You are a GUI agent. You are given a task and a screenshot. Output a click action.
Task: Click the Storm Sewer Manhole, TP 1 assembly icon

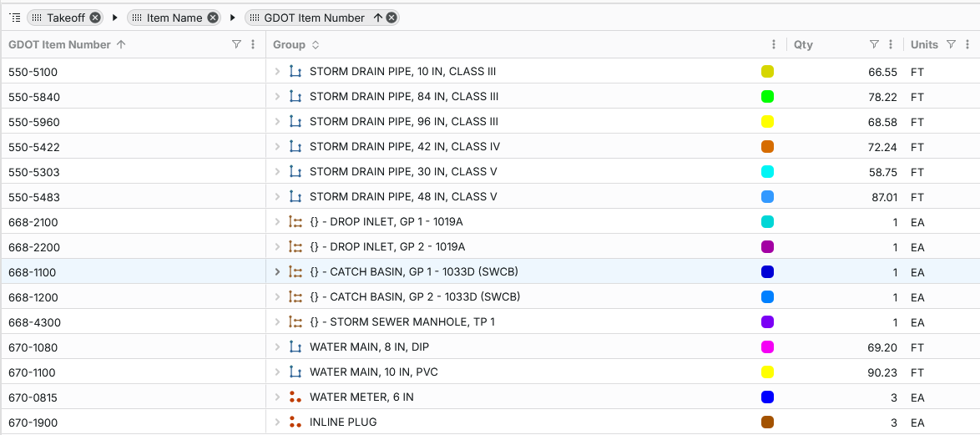tap(295, 322)
